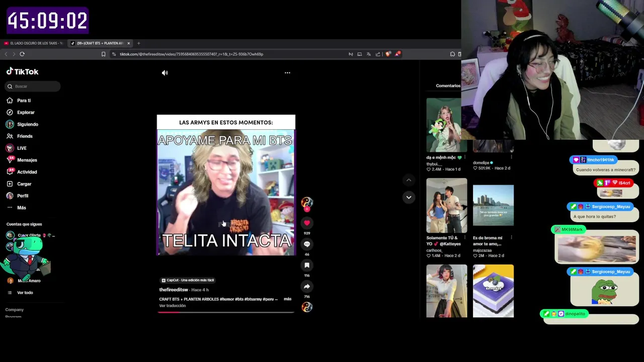Image resolution: width=644 pixels, height=362 pixels.
Task: Click the Brave rewards triangle icon
Action: pos(397,53)
